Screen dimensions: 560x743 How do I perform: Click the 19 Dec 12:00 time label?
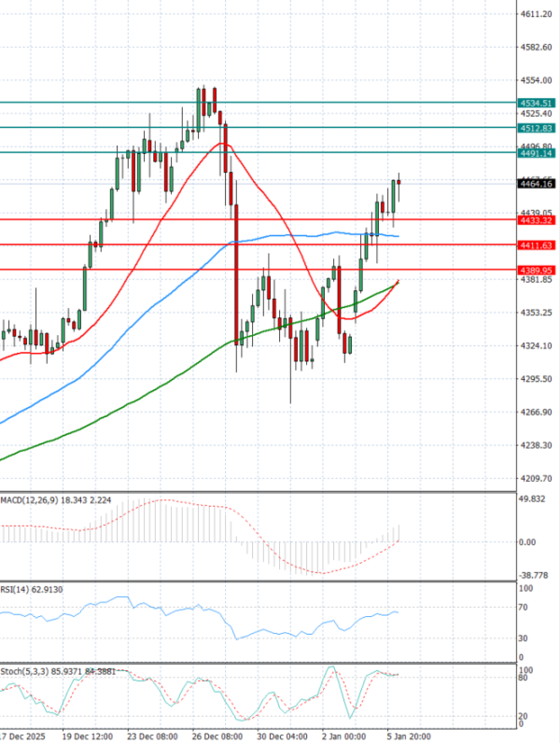87,735
